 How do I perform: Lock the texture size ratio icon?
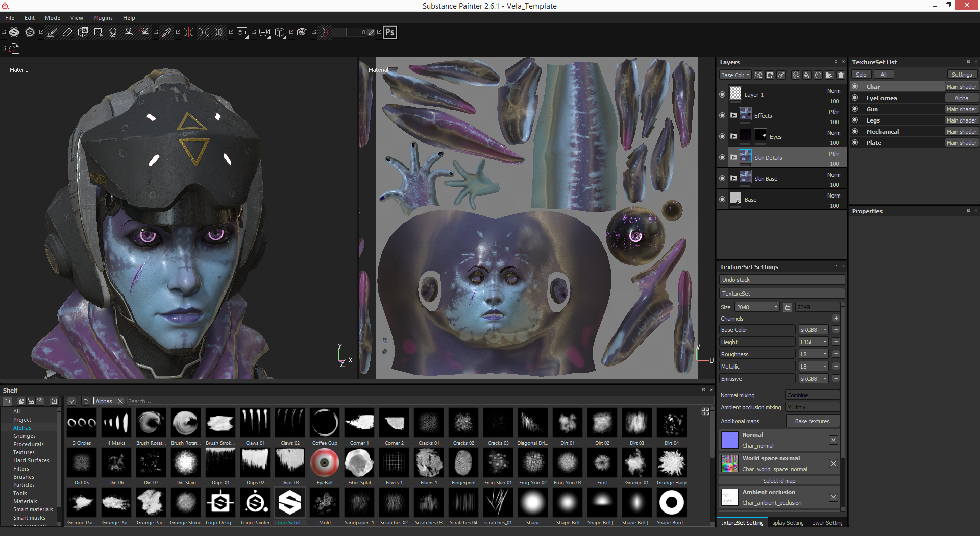point(788,307)
